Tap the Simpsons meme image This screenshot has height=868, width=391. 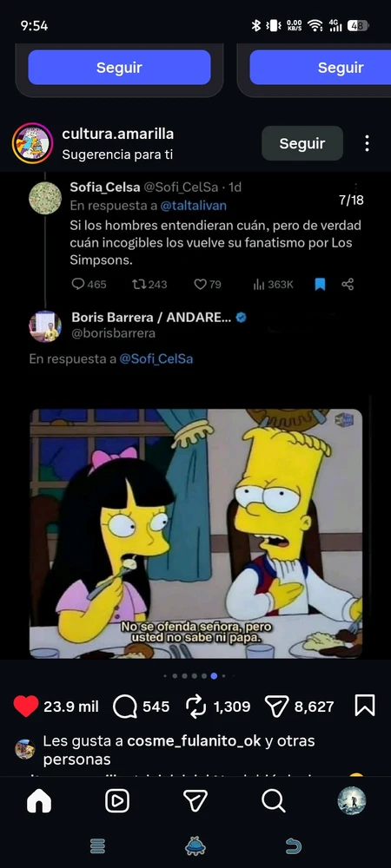coord(195,534)
